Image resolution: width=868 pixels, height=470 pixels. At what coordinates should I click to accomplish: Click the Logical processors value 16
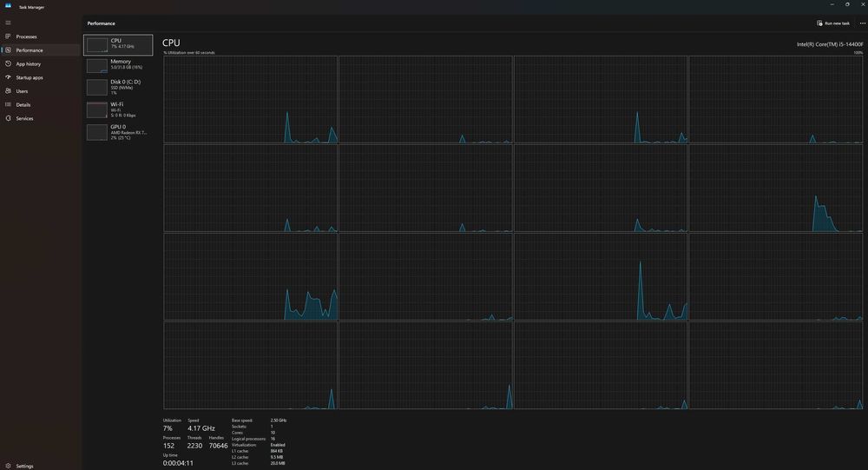click(x=273, y=439)
